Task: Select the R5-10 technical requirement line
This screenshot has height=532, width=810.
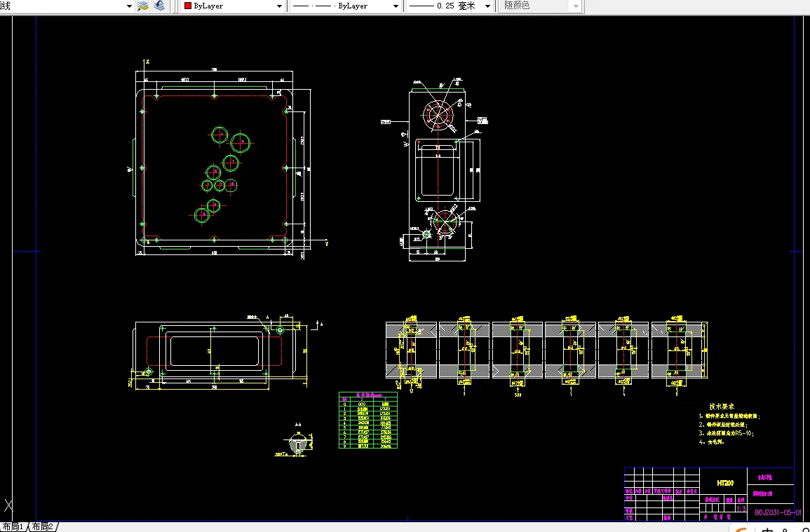Action: tap(727, 433)
